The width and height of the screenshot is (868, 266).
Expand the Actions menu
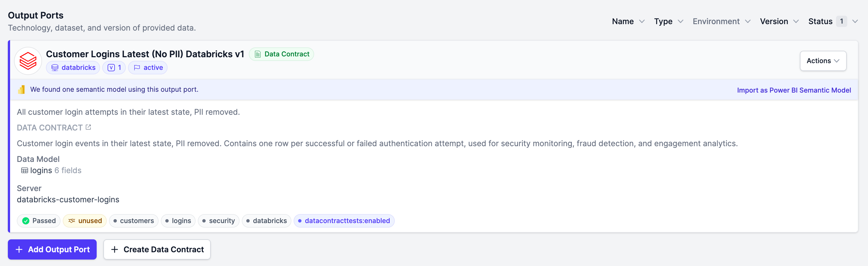point(823,61)
